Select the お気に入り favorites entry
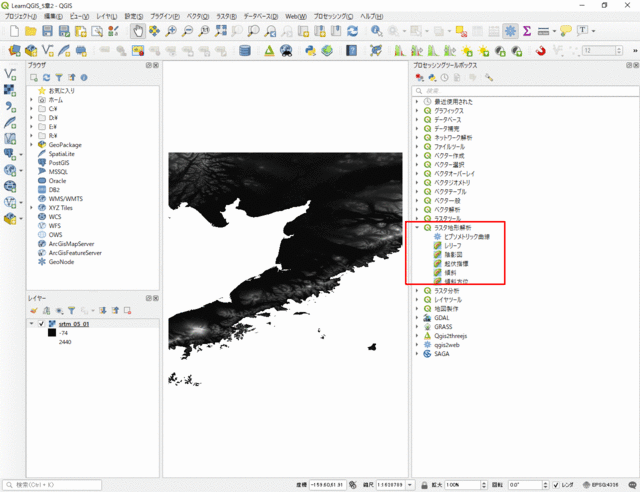This screenshot has width=640, height=492. [x=62, y=91]
